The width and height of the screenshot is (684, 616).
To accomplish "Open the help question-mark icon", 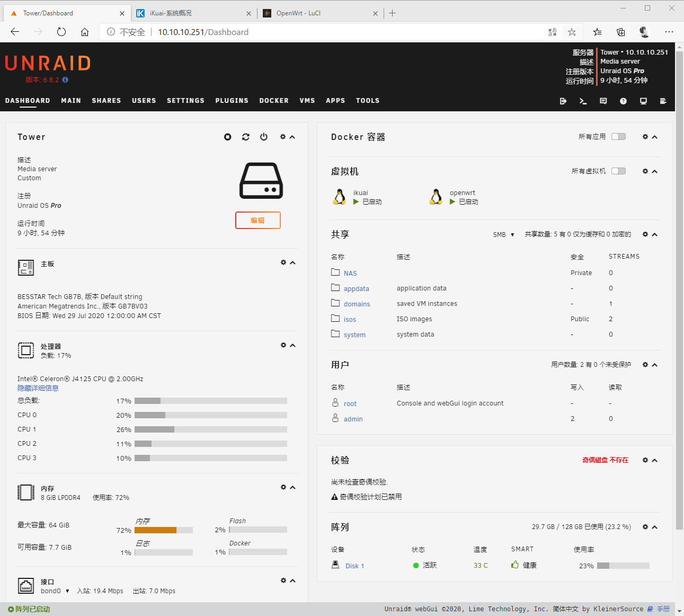I will pyautogui.click(x=623, y=101).
